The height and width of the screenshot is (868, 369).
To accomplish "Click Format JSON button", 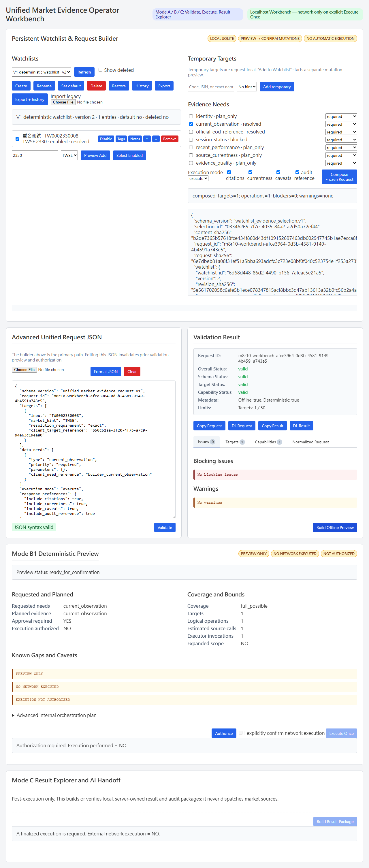I will (106, 371).
